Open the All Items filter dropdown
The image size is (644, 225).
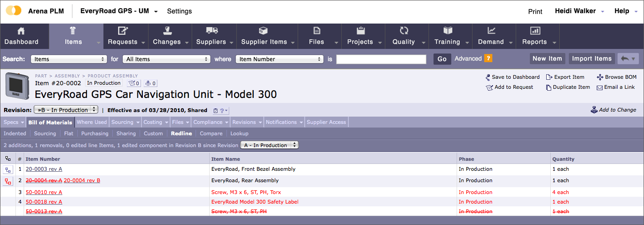166,59
